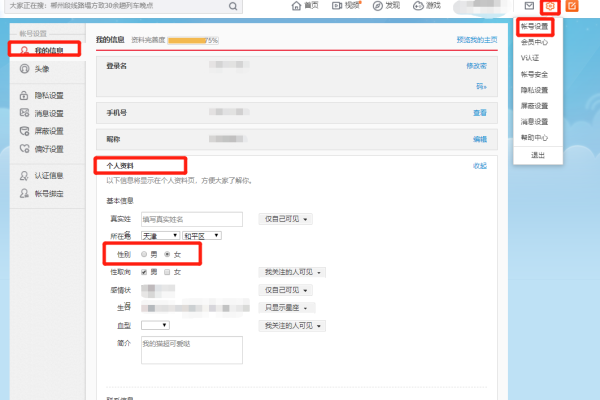Open 隐私设置 lock sidebar item
The width and height of the screenshot is (600, 400).
click(x=41, y=95)
